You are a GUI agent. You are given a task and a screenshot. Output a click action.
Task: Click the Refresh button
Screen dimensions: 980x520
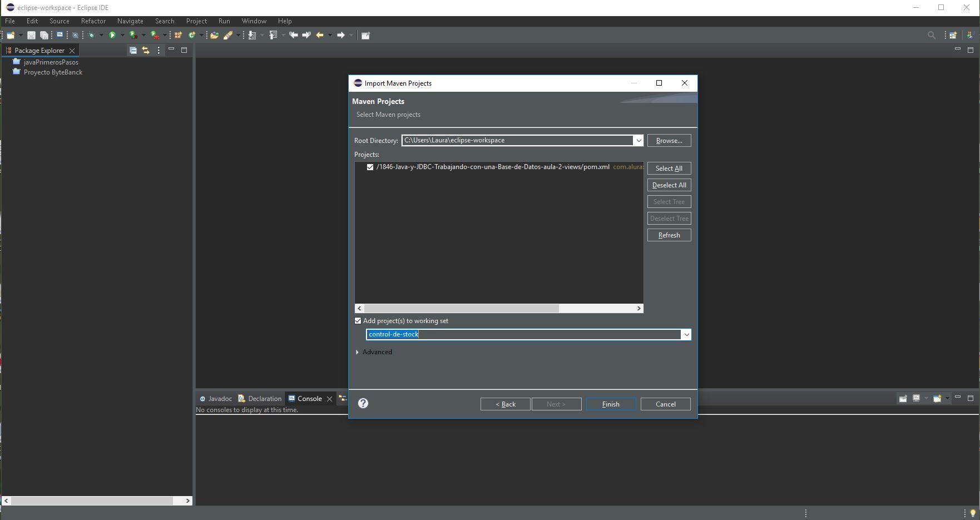[x=669, y=235]
